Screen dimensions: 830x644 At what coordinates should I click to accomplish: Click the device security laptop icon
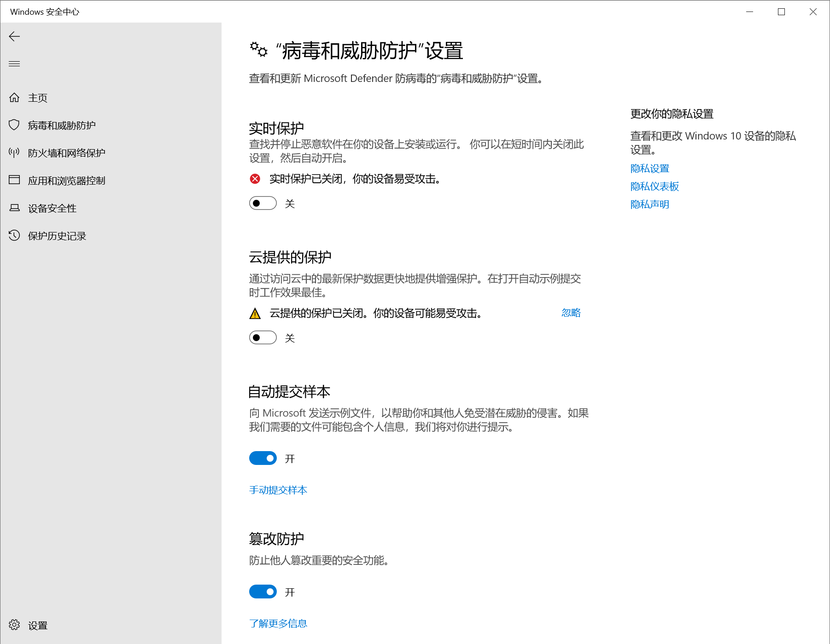[x=14, y=208]
